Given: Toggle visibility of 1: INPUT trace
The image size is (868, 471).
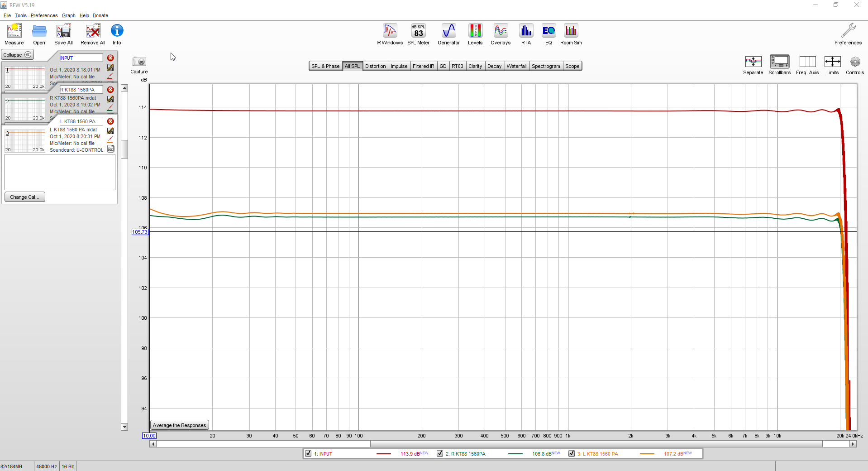Looking at the screenshot, I should coord(308,453).
